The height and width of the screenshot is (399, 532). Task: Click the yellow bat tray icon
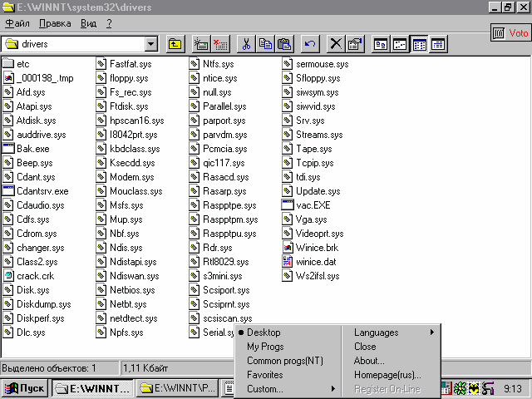point(474,388)
